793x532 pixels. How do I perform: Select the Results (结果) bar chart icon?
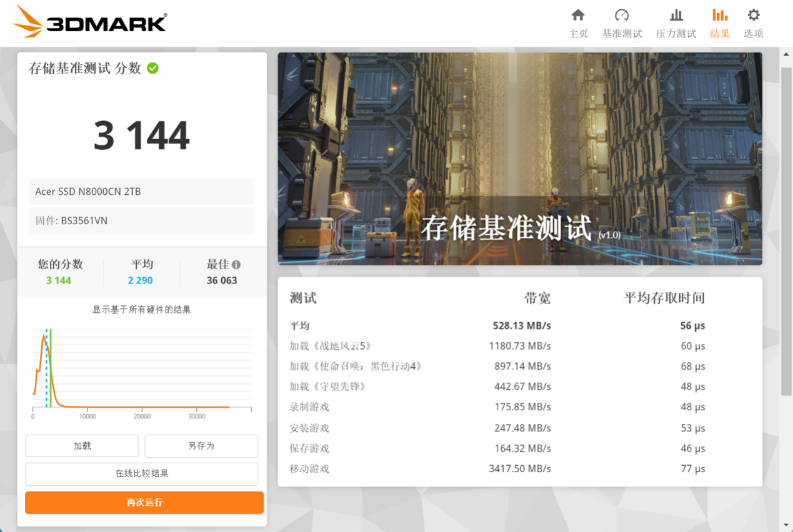coord(719,16)
